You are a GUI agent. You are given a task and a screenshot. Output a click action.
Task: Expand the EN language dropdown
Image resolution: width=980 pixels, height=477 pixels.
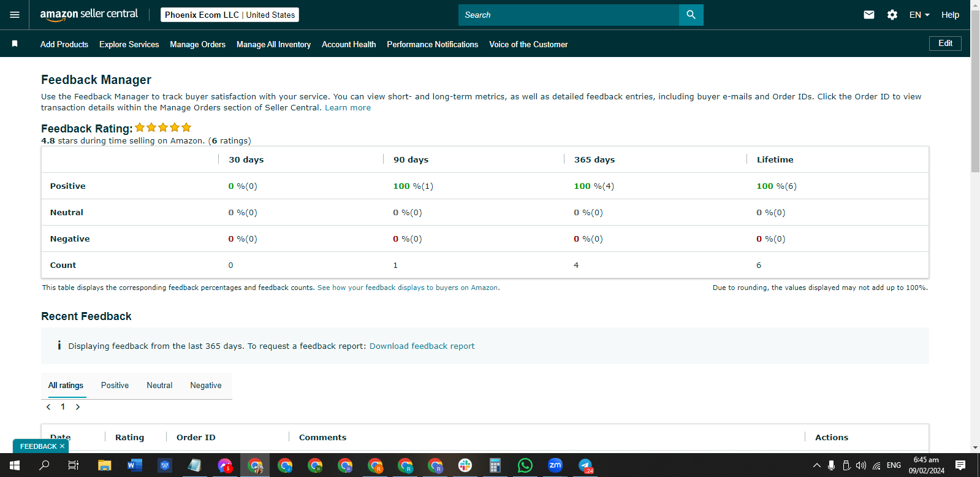coord(919,15)
